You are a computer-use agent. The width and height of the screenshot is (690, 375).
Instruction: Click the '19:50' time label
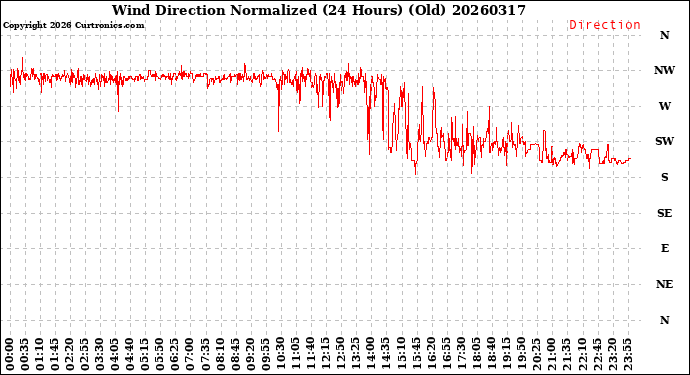click(x=521, y=354)
